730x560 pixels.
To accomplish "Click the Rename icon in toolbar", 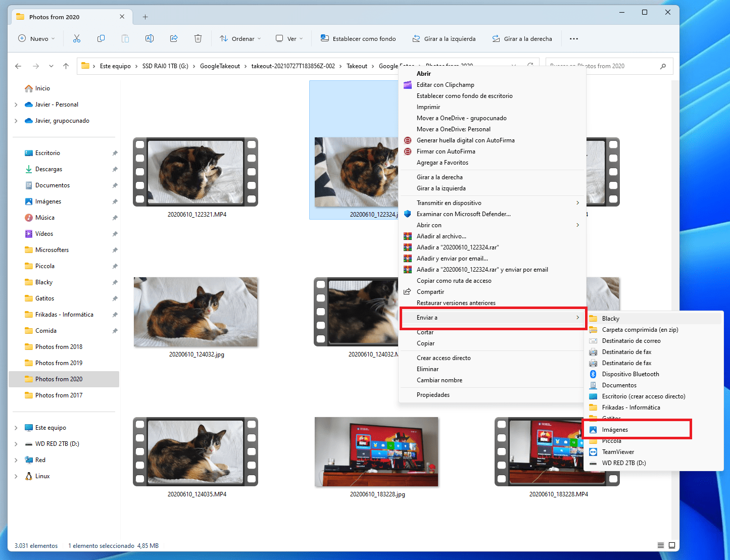I will (x=150, y=38).
